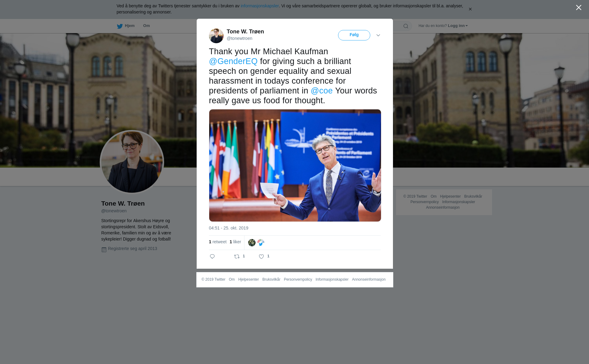
Task: Click the Twitter bird Hjem icon
Action: point(120,26)
